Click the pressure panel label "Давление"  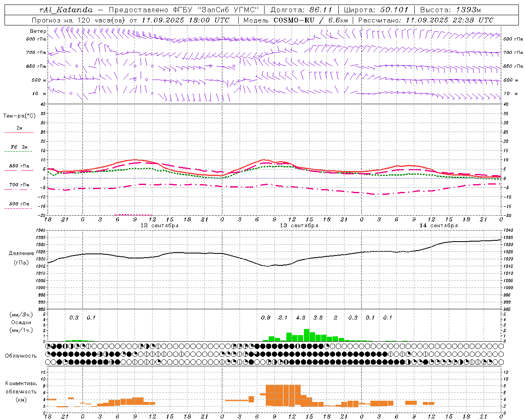pos(21,253)
